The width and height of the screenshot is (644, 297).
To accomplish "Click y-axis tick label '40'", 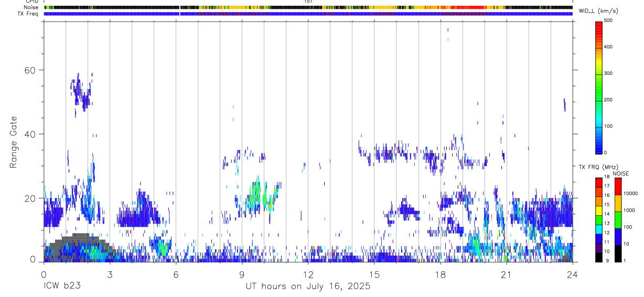I will (x=30, y=134).
